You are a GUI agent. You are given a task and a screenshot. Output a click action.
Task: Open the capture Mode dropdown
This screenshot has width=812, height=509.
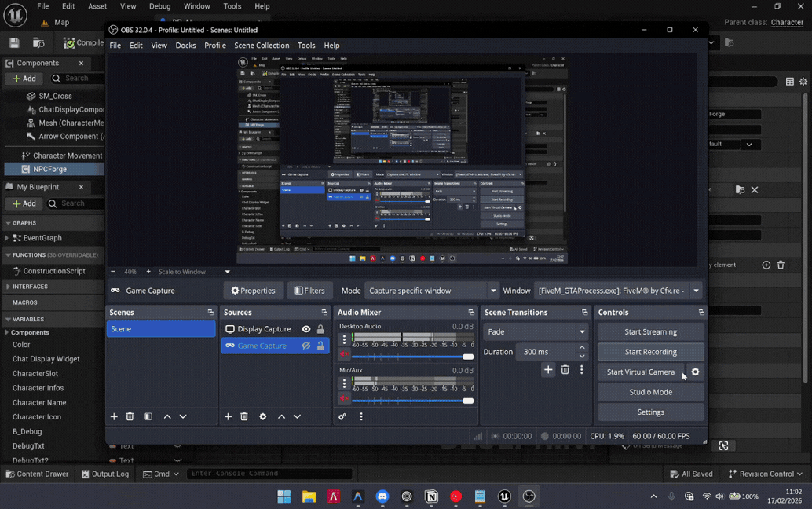point(432,291)
